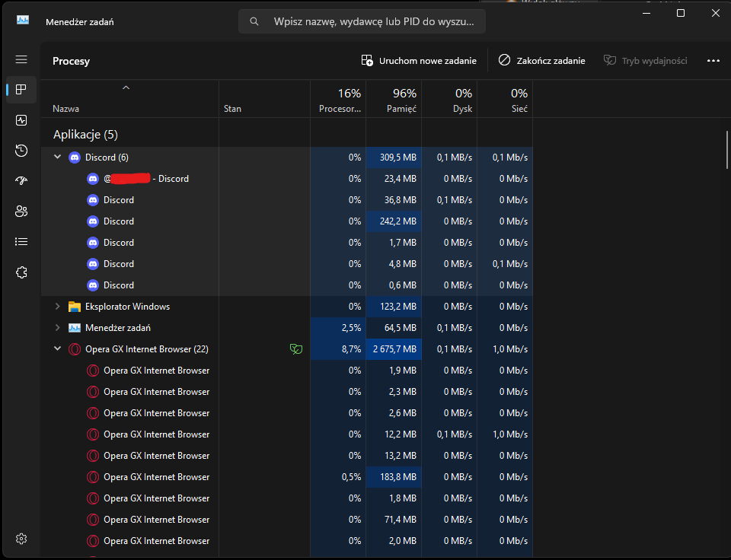Click Tryb wydajności button
This screenshot has width=731, height=560.
[x=645, y=61]
